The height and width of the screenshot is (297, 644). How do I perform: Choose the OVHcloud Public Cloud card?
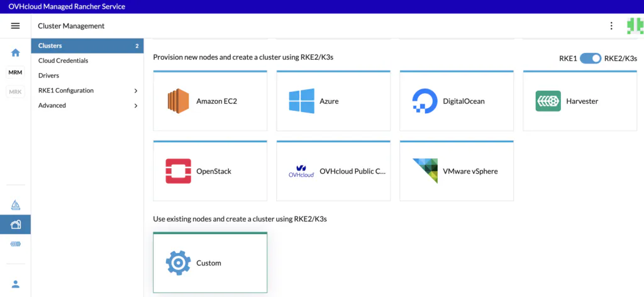click(333, 171)
